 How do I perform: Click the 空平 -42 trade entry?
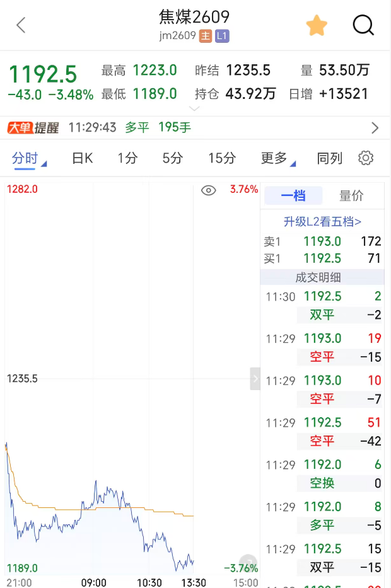tap(340, 441)
